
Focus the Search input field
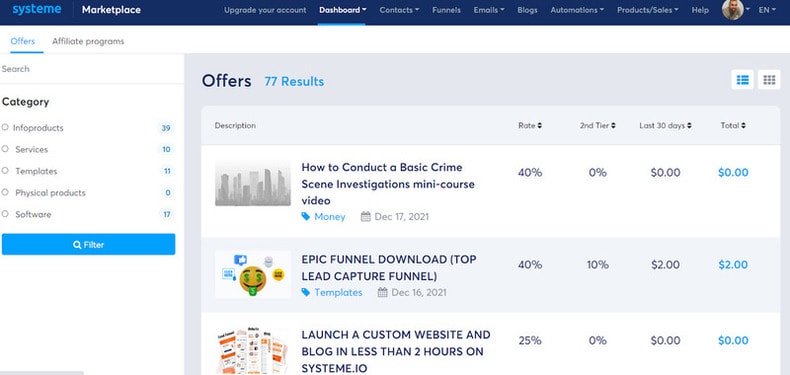click(92, 69)
